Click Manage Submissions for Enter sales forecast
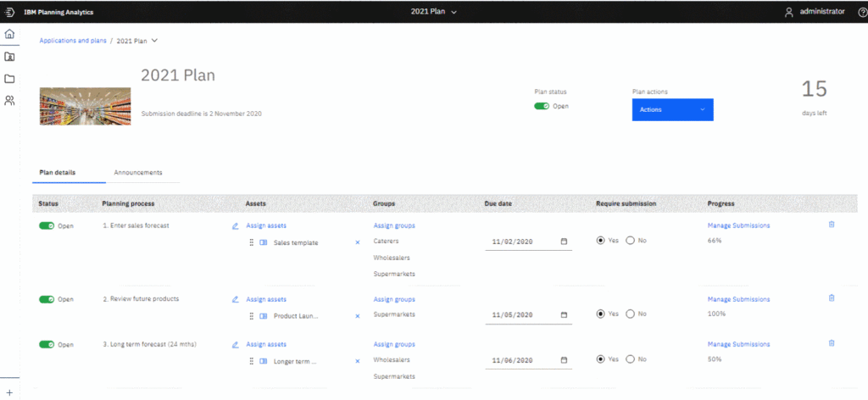The height and width of the screenshot is (400, 868). click(738, 225)
